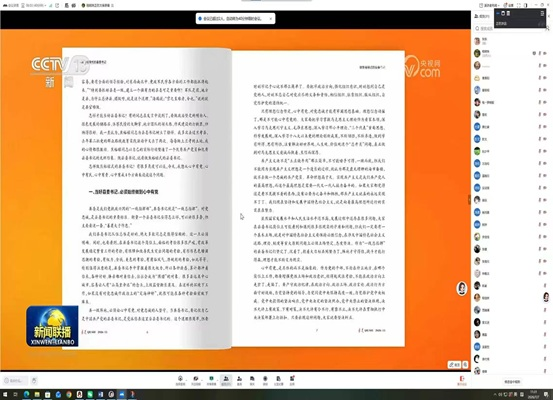Click the fullscreen icon in top-right bar
The image size is (553, 400).
pyautogui.click(x=518, y=5)
